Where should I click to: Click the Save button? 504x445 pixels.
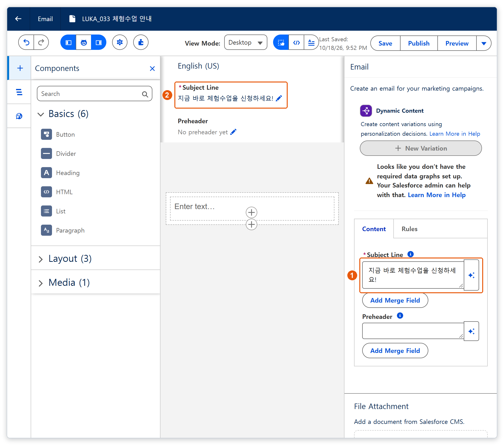pyautogui.click(x=385, y=43)
